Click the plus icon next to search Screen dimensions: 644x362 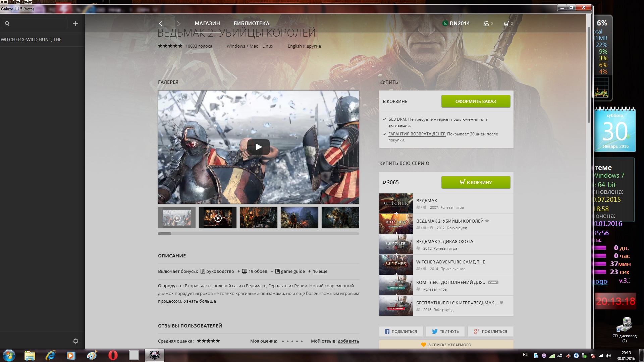point(75,23)
